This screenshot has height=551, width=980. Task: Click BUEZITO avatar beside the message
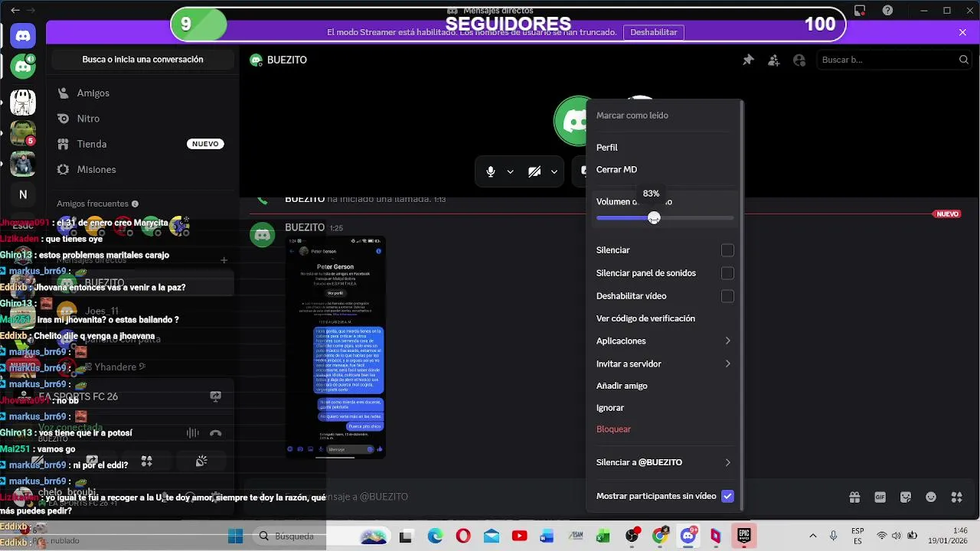click(263, 234)
